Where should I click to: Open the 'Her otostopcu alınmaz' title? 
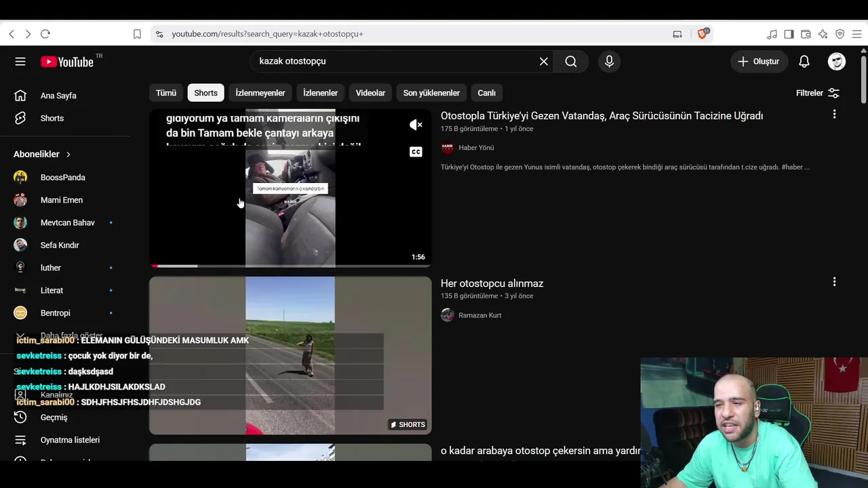[492, 283]
